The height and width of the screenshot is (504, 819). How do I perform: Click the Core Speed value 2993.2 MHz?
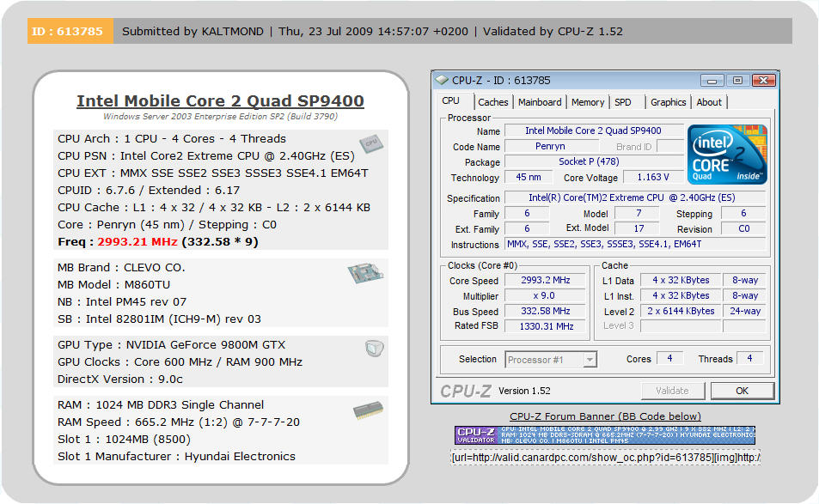pos(546,280)
